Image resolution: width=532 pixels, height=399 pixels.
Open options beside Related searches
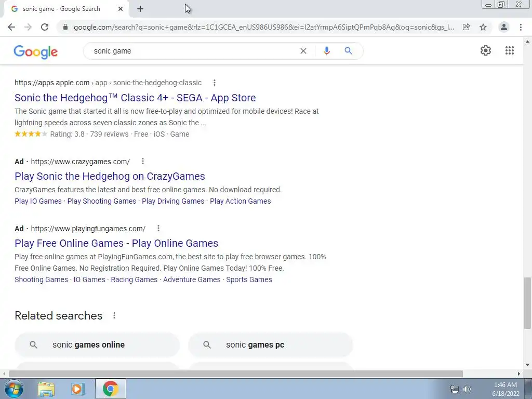114,315
